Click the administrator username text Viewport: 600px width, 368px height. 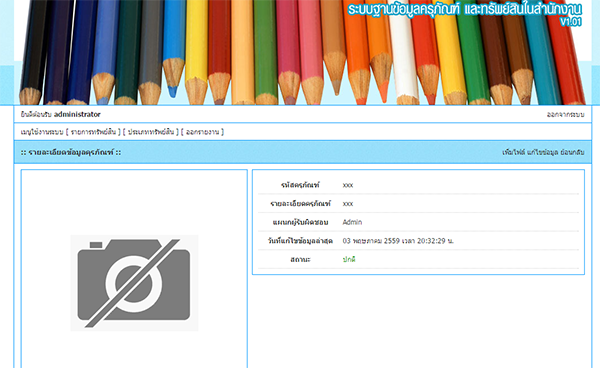[x=77, y=114]
